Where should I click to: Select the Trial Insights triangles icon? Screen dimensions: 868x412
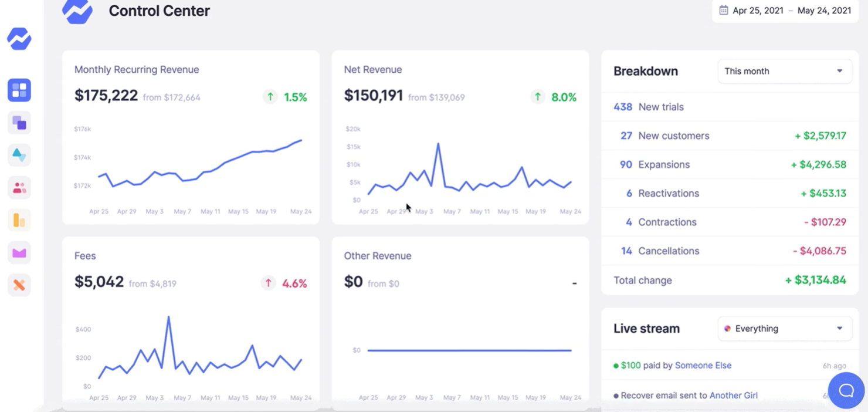click(x=19, y=154)
